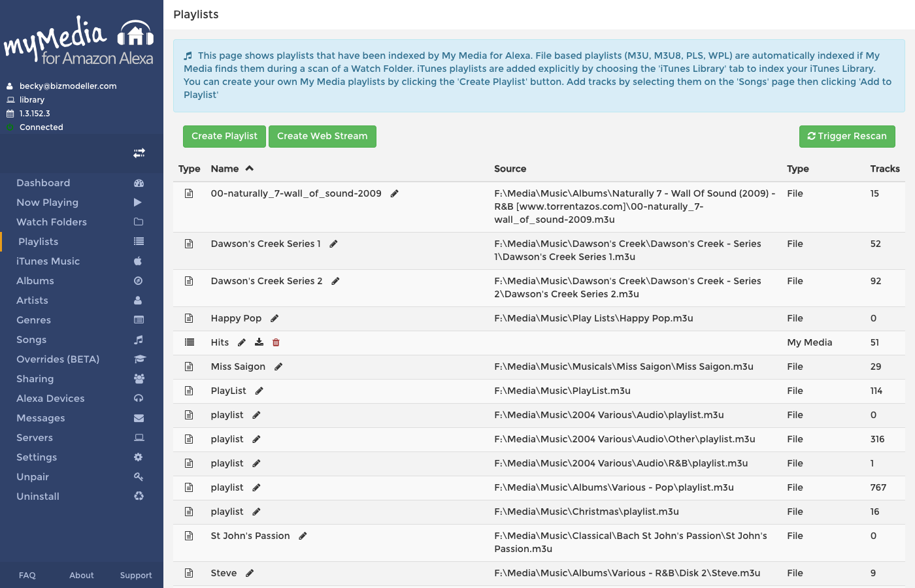
Task: Click pencil icon beside Miss Saigon
Action: 278,367
